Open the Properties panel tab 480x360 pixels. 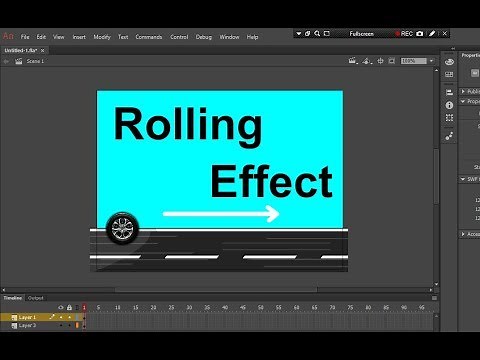click(471, 55)
